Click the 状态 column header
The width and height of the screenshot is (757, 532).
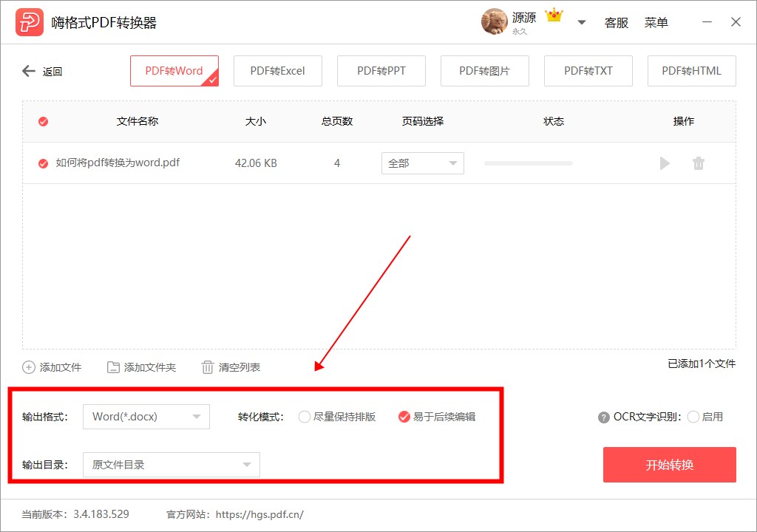[554, 121]
